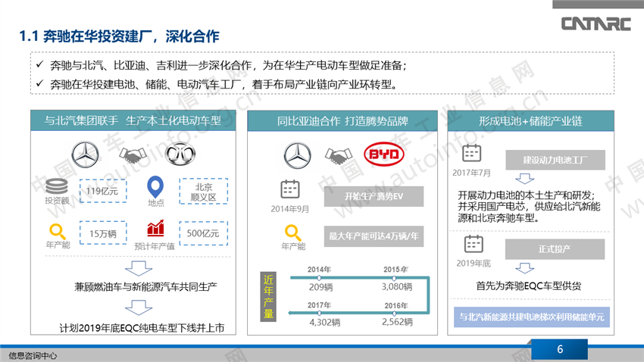The height and width of the screenshot is (362, 644).
Task: Click the 2014年 timeline marker
Action: pyautogui.click(x=319, y=278)
